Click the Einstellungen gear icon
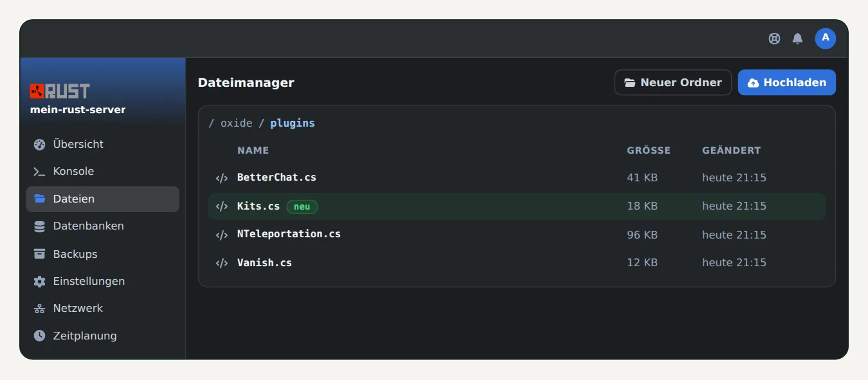Image resolution: width=868 pixels, height=380 pixels. (40, 281)
